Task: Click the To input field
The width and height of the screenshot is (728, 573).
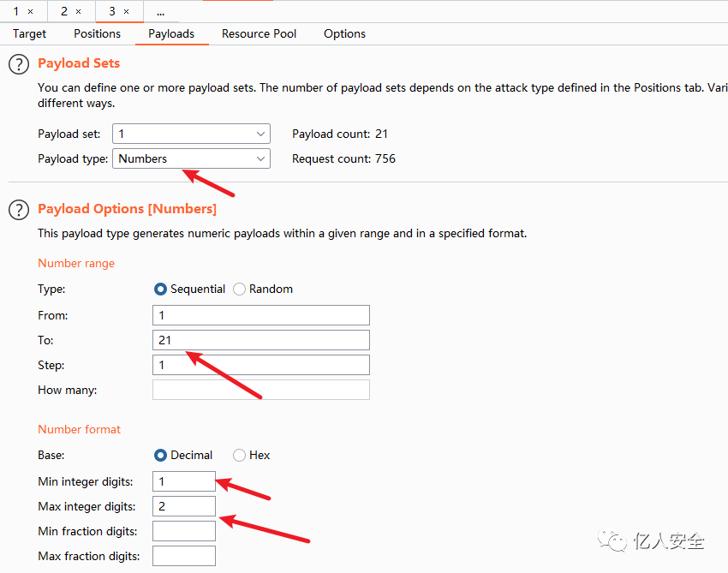Action: click(261, 340)
